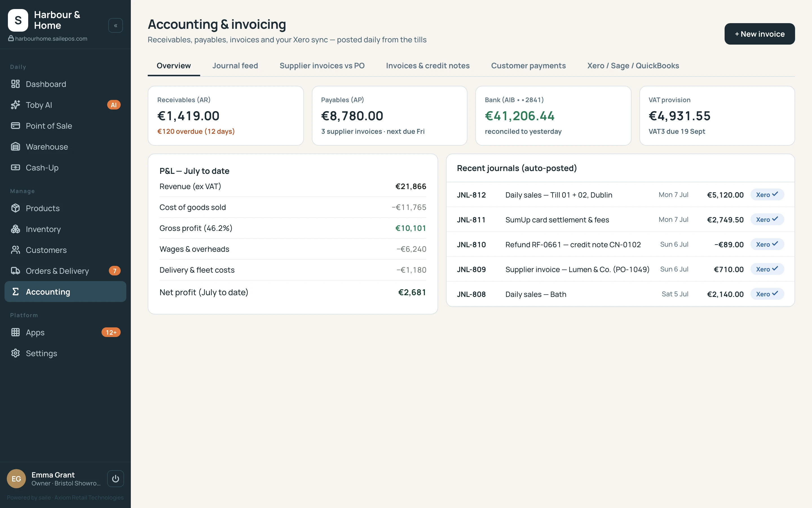The height and width of the screenshot is (508, 812).
Task: Click the '€120 overdue (12 days)' text
Action: [196, 131]
